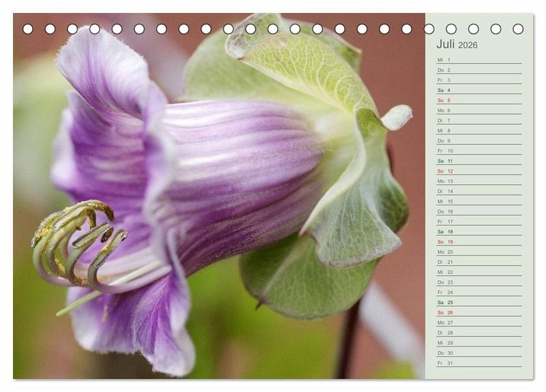Image resolution: width=546 pixels, height=392 pixels.
Task: Pick the red "So 26" row
Action: (x=479, y=312)
